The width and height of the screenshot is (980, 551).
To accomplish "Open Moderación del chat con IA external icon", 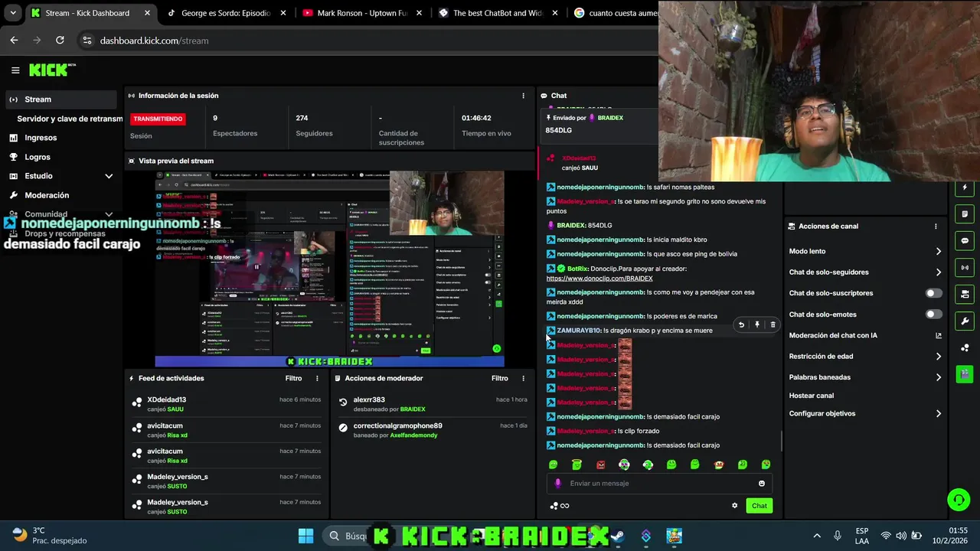I will pos(939,335).
